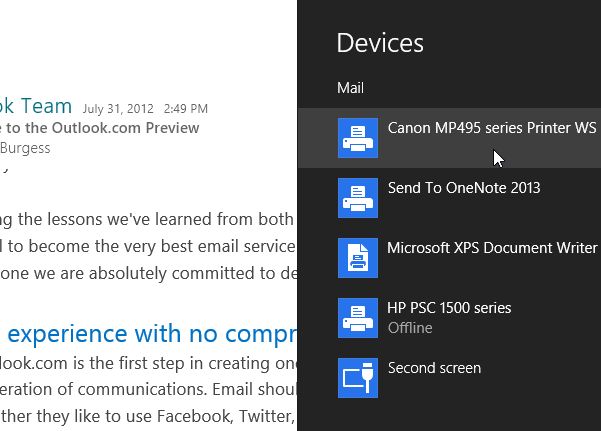This screenshot has height=431, width=601.
Task: Click paragraph line mentioning Facebook, Twitter
Action: pos(150,417)
